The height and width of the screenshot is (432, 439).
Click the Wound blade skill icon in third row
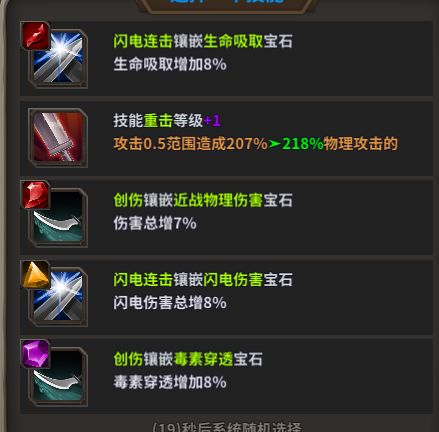tap(58, 217)
